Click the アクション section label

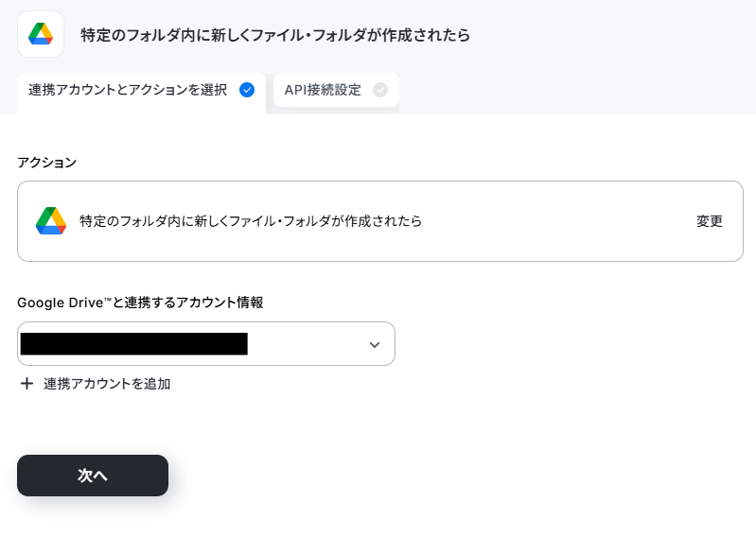pos(46,163)
